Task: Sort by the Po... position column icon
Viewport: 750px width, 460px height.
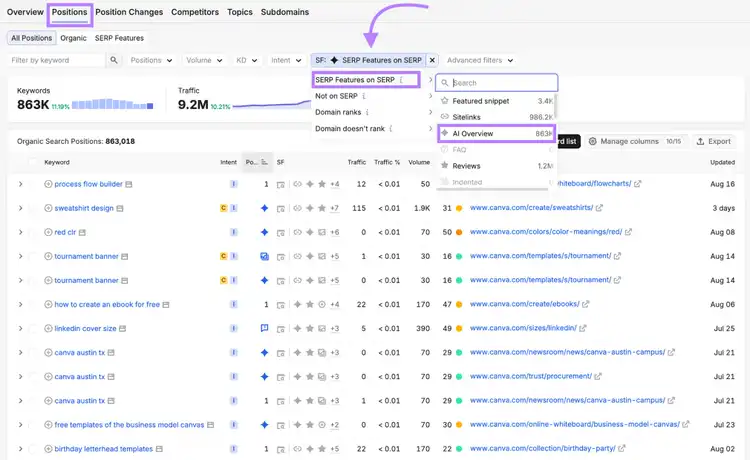Action: coord(265,163)
